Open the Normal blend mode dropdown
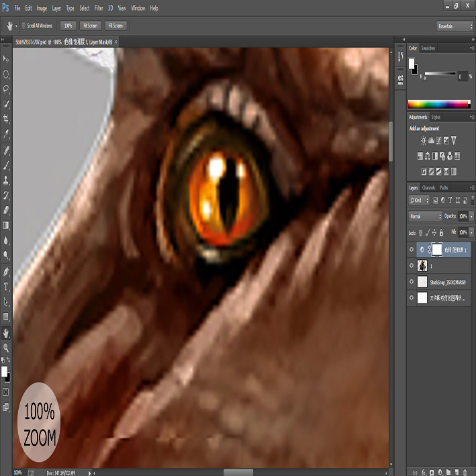This screenshot has width=476, height=476. click(x=425, y=216)
